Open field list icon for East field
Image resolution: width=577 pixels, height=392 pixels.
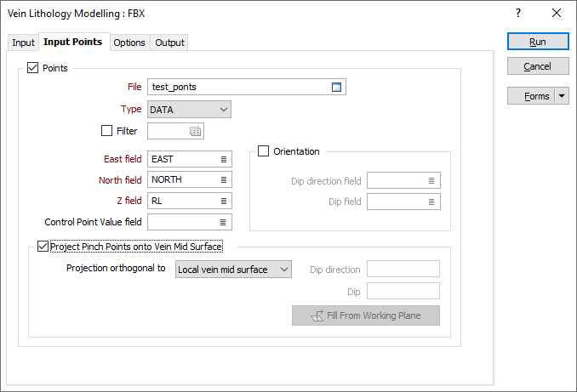pos(223,159)
